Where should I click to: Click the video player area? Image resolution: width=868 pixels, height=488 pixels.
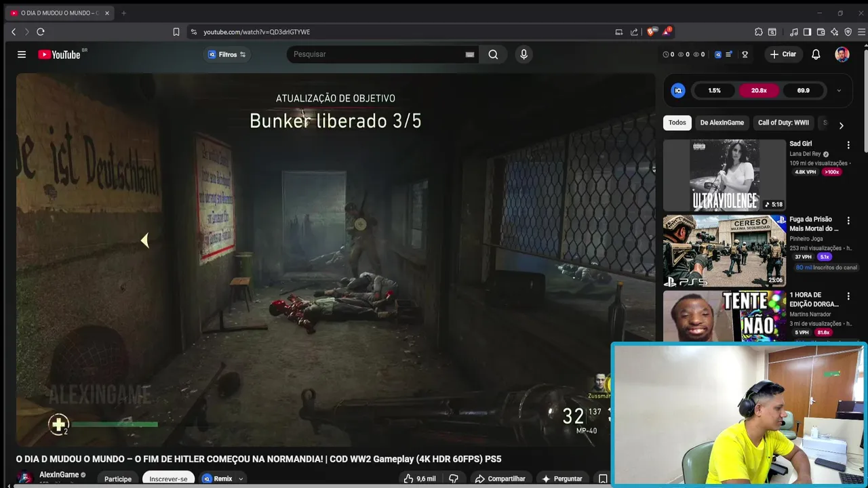(336, 260)
